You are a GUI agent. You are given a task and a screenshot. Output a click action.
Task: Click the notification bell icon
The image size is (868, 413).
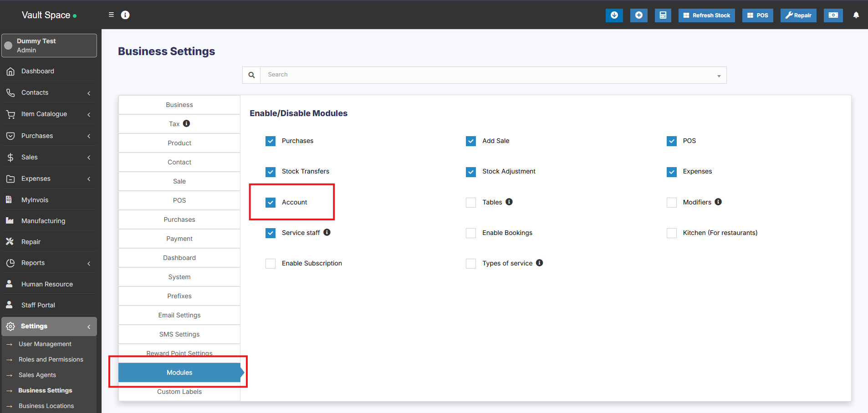[856, 15]
